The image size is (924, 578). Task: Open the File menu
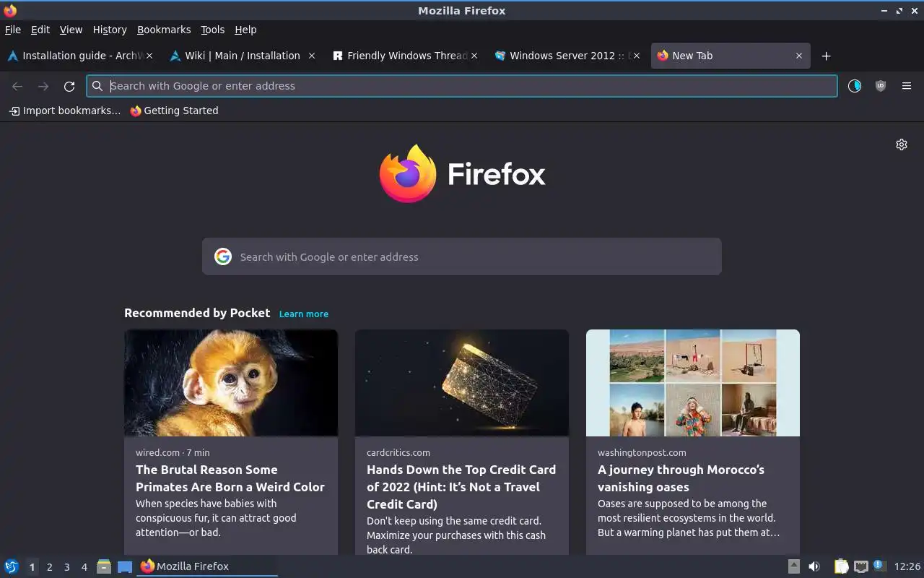coord(13,30)
